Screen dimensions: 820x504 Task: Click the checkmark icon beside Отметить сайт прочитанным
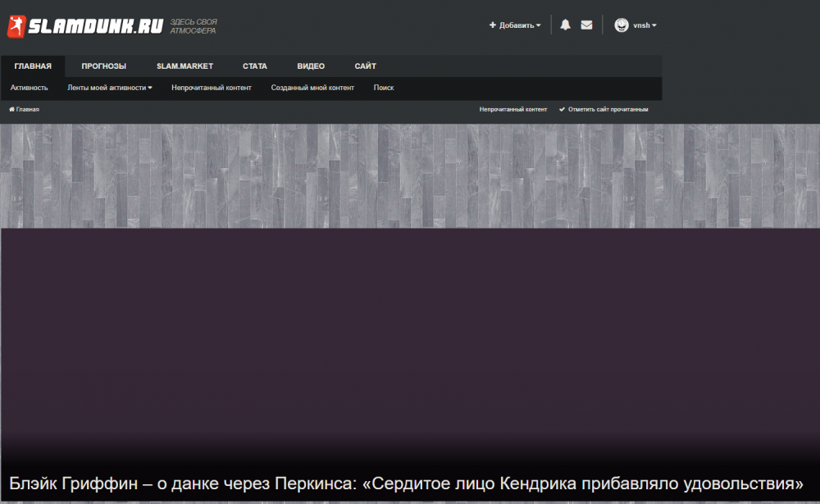tap(561, 108)
